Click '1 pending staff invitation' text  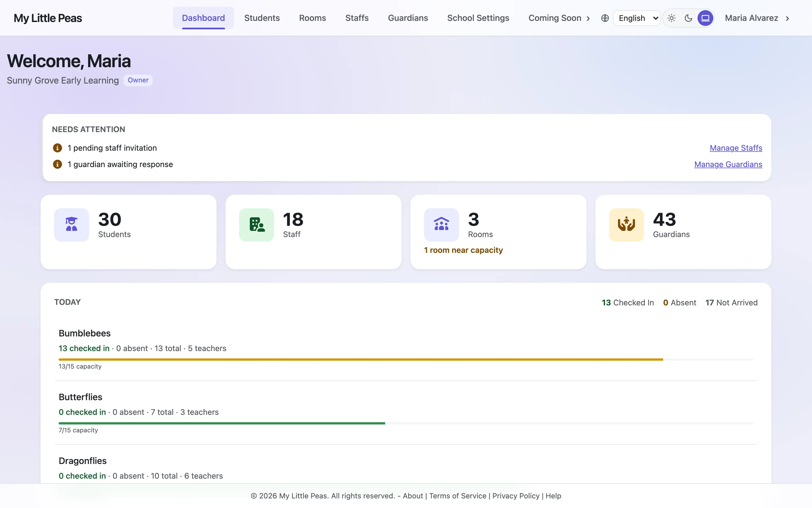click(x=112, y=148)
